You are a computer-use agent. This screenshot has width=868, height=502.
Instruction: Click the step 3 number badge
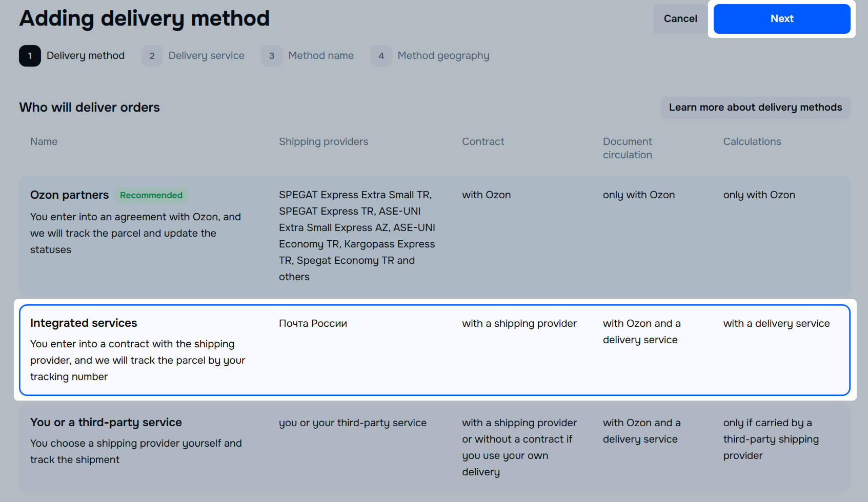coord(272,56)
